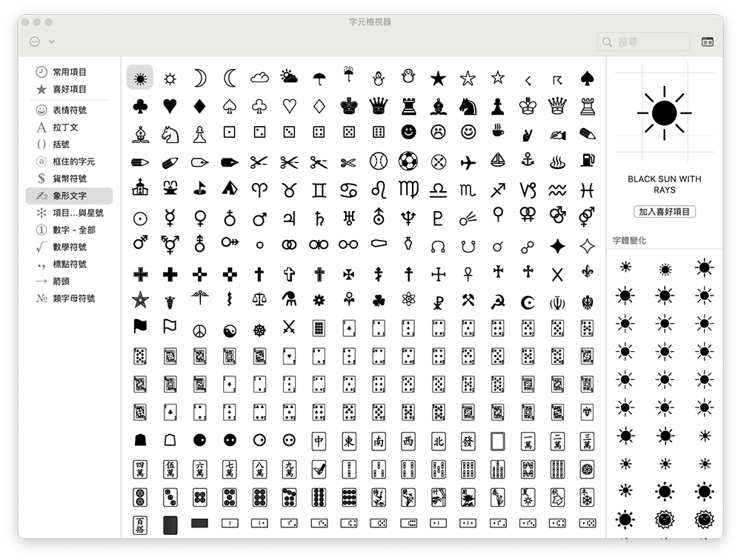The image size is (741, 560).
Task: Select the peace sign symbol
Action: [200, 331]
